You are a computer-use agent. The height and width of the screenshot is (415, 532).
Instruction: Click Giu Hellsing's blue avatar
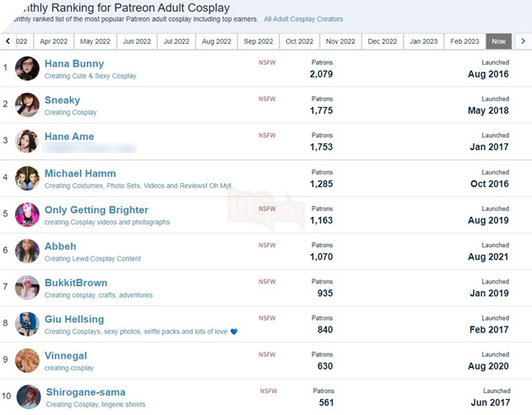(x=27, y=324)
